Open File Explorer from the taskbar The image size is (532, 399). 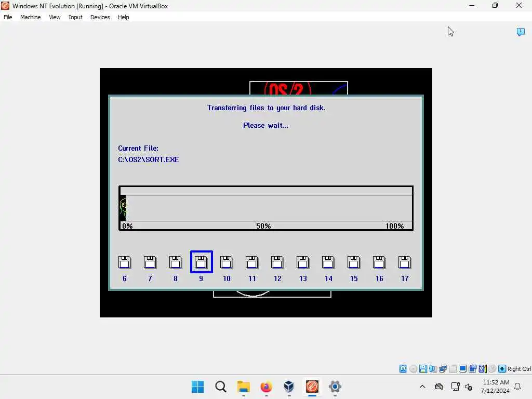click(x=243, y=387)
